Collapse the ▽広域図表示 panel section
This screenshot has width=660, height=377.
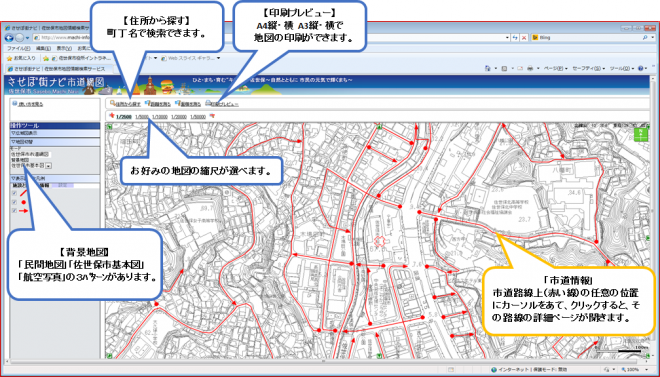55,133
